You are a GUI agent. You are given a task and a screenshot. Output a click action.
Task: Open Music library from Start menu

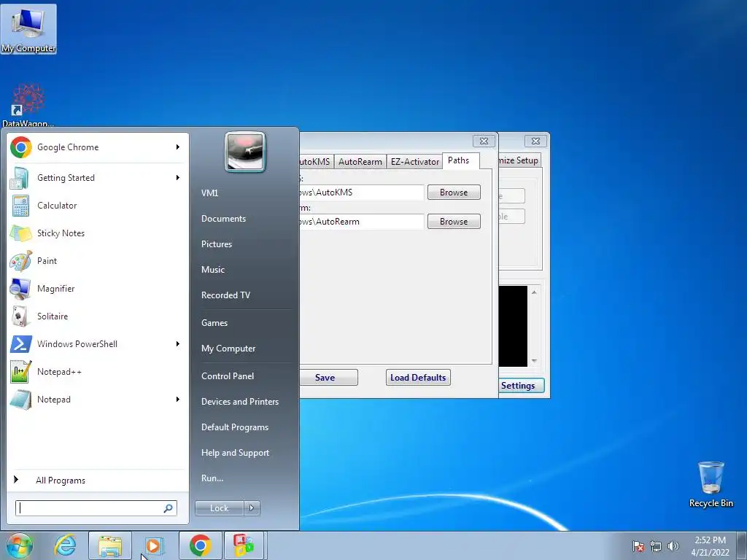click(x=213, y=270)
